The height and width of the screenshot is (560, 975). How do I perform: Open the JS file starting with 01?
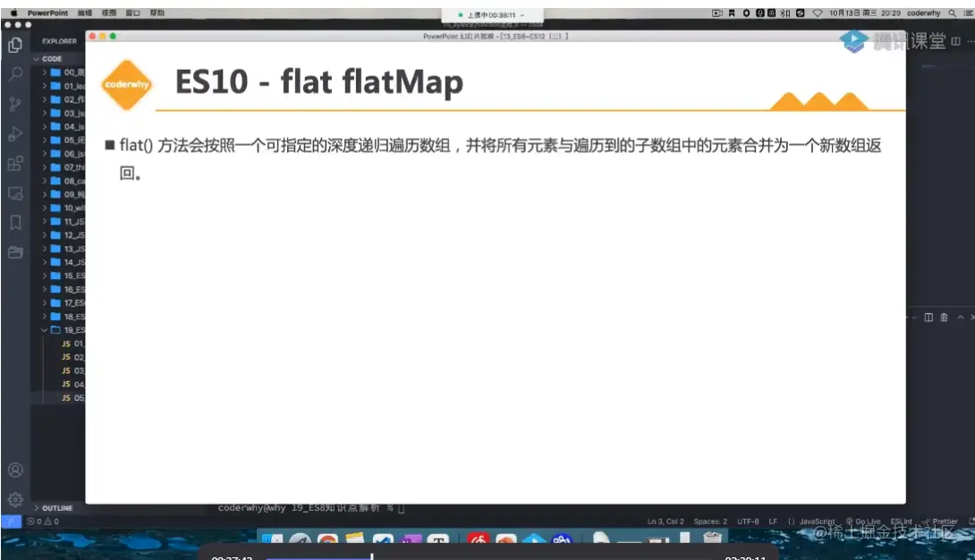pos(58,344)
